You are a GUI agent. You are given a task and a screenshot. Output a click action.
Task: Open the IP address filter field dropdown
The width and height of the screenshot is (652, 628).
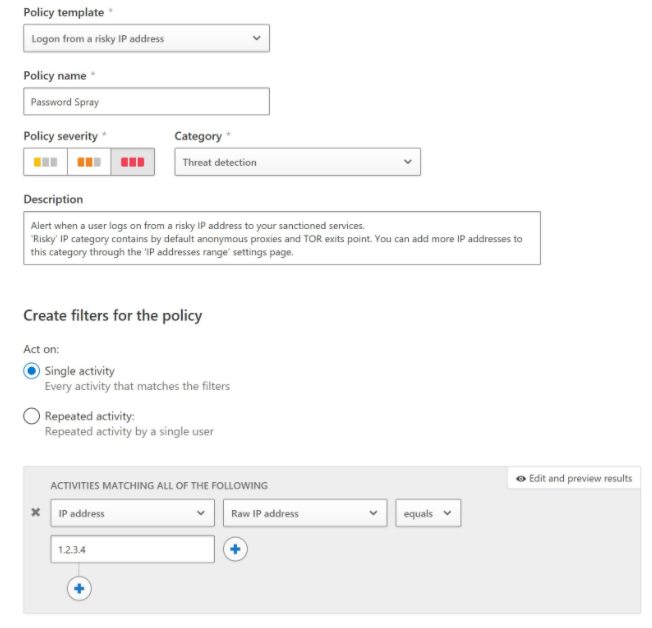(x=133, y=513)
